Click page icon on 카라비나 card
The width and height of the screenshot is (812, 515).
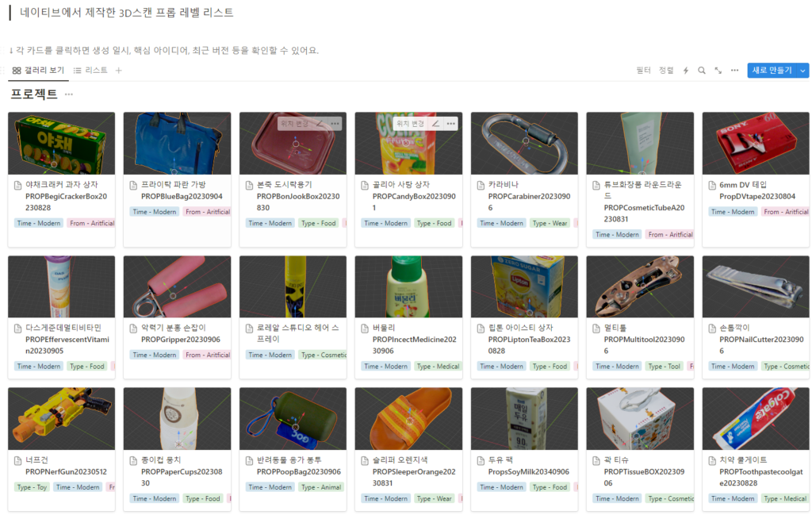point(482,185)
